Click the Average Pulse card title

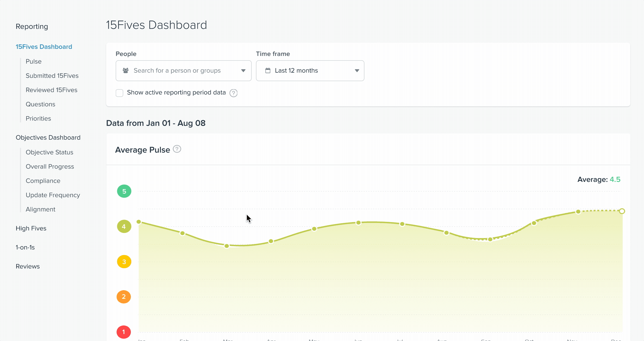click(x=142, y=150)
